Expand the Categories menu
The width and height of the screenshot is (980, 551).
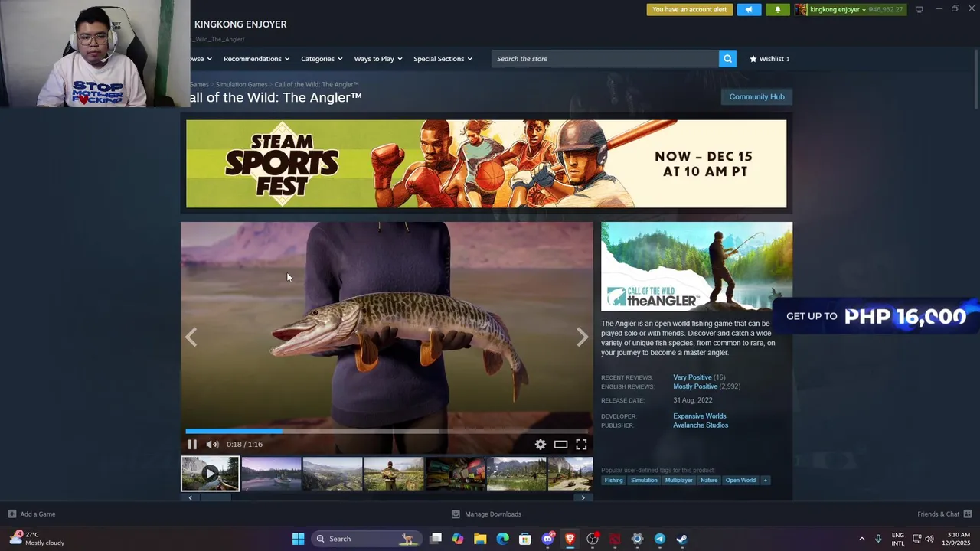click(322, 59)
